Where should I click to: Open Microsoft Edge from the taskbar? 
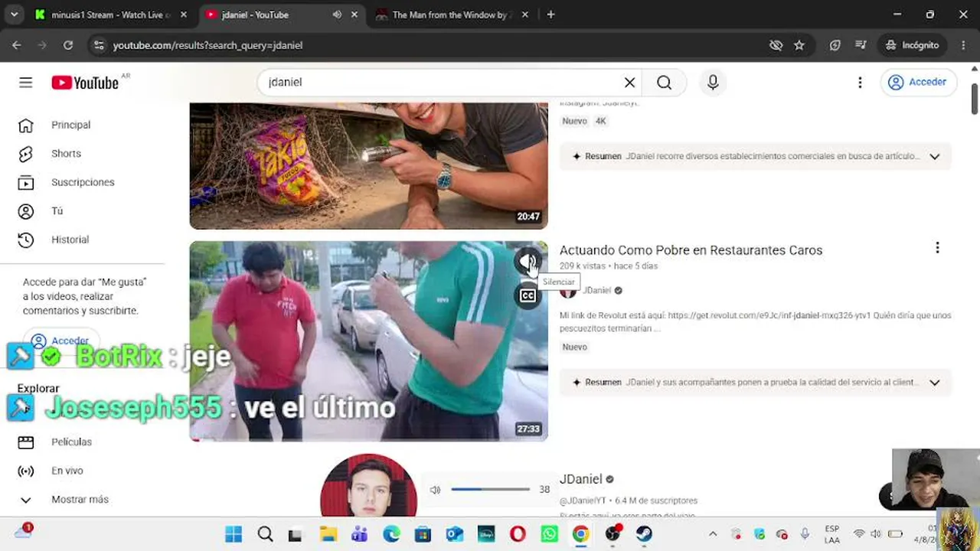[391, 534]
